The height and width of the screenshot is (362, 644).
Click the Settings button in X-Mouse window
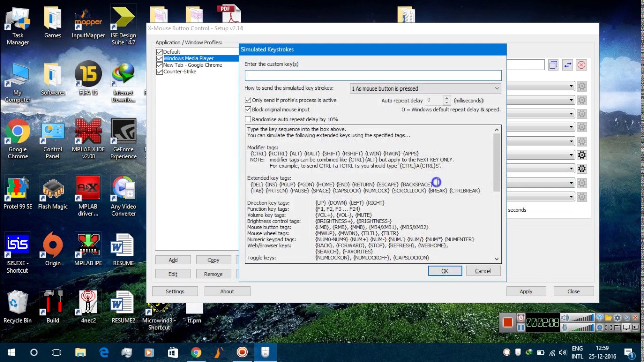click(175, 291)
